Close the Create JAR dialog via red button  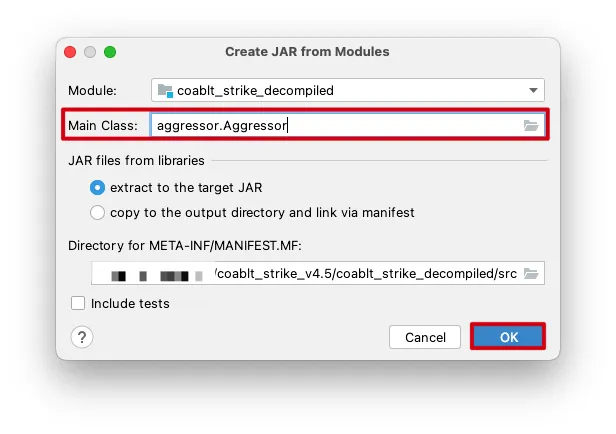tap(70, 52)
